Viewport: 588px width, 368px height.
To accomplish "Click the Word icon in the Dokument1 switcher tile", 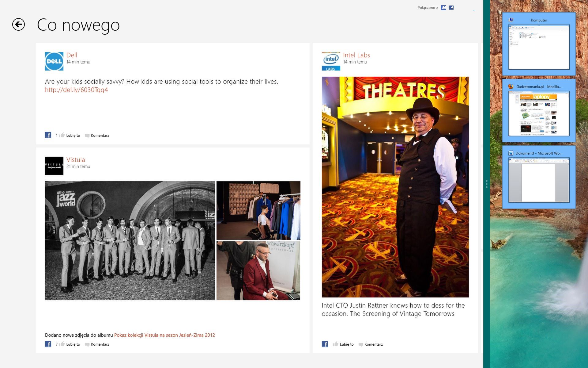I will [511, 153].
